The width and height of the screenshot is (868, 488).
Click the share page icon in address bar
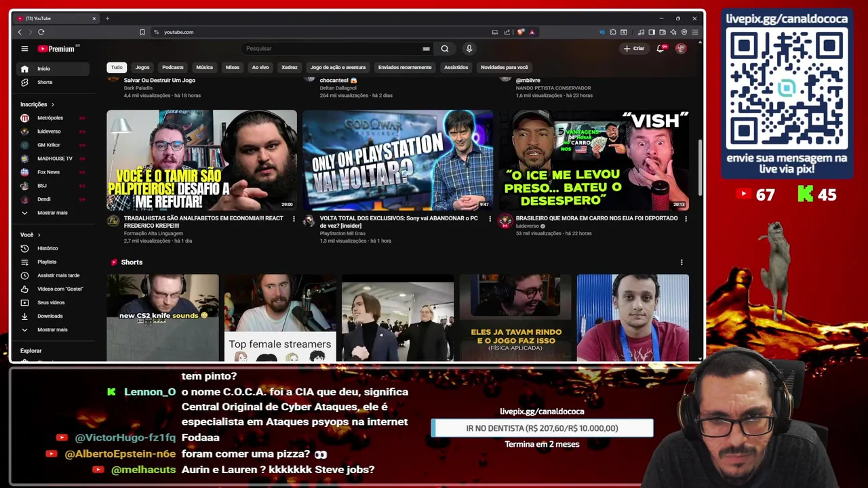click(x=507, y=32)
